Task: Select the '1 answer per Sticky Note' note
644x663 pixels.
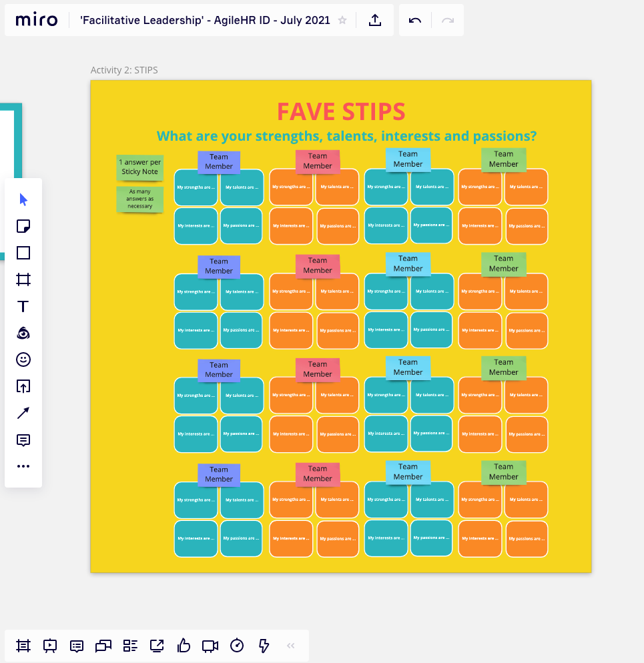Action: (x=140, y=167)
